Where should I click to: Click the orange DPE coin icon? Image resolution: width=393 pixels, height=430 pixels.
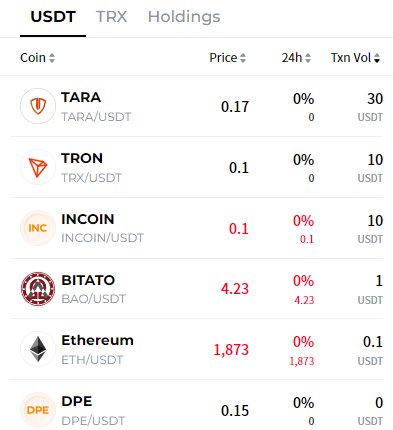[38, 410]
